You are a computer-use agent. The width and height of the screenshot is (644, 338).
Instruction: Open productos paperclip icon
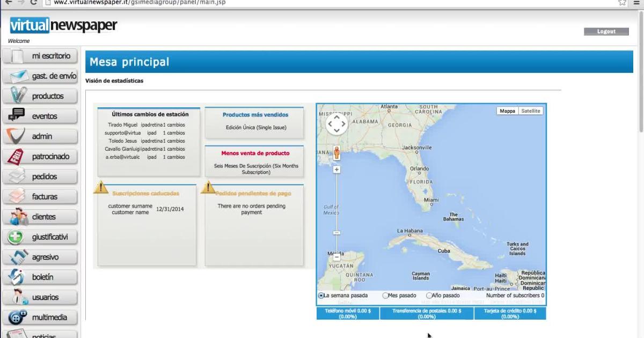[x=18, y=96]
